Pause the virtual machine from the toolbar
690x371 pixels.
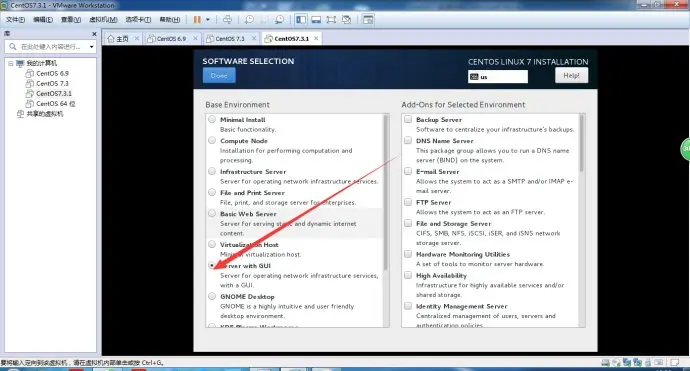click(x=197, y=19)
